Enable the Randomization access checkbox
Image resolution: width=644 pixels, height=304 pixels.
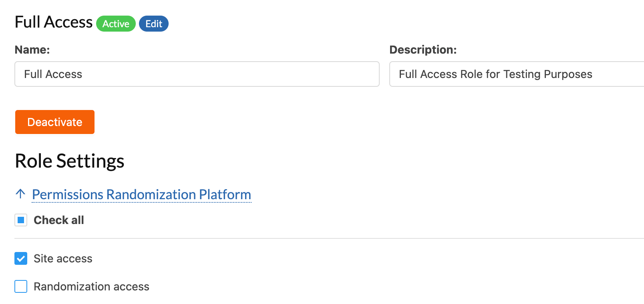coord(21,286)
